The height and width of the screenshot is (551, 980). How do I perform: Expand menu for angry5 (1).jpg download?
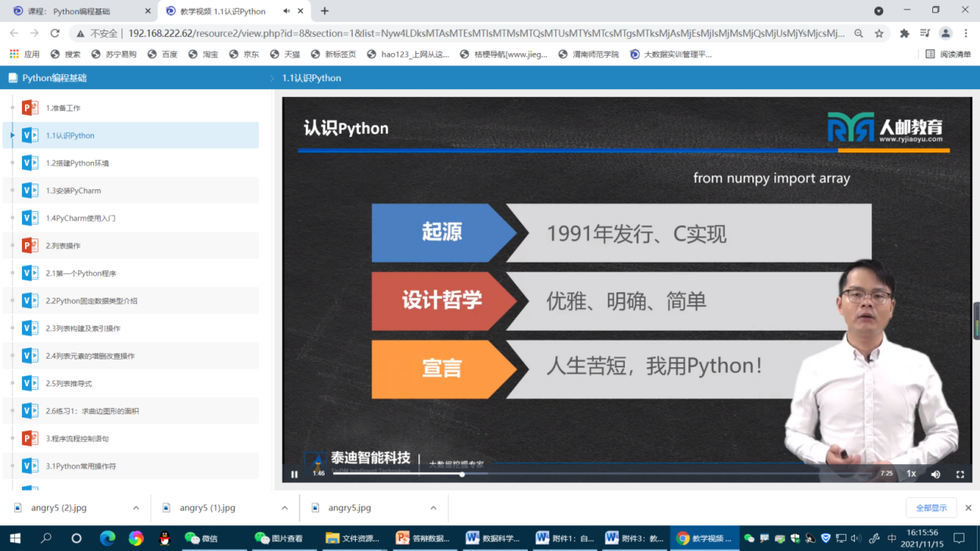click(285, 508)
